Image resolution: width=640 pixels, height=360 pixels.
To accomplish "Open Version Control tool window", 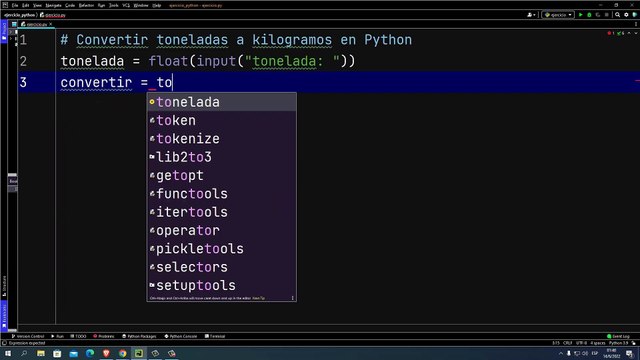I will (x=28, y=336).
